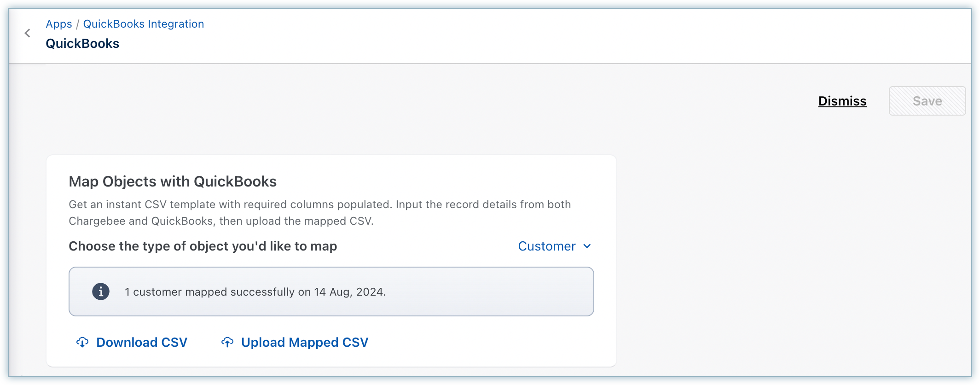Click the QuickBooks page title
The image size is (980, 385).
pyautogui.click(x=82, y=43)
